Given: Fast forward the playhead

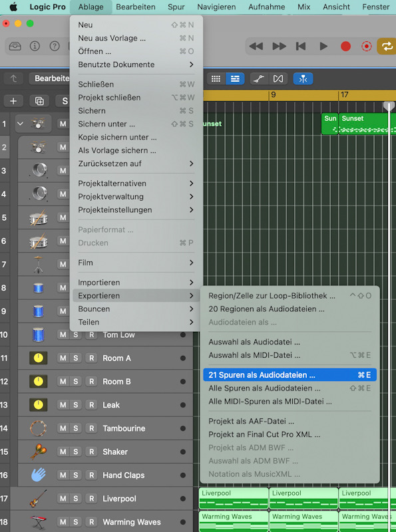Looking at the screenshot, I should tap(279, 46).
